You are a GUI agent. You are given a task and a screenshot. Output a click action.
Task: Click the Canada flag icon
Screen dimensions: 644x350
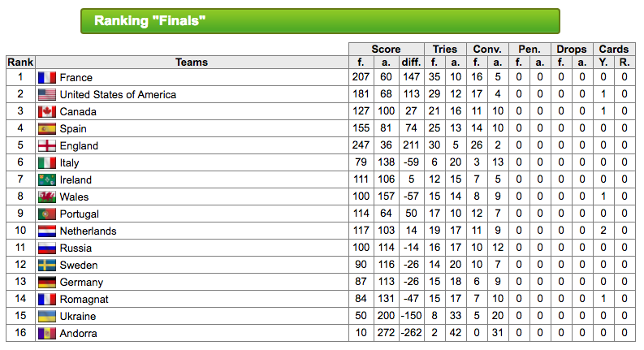click(46, 112)
